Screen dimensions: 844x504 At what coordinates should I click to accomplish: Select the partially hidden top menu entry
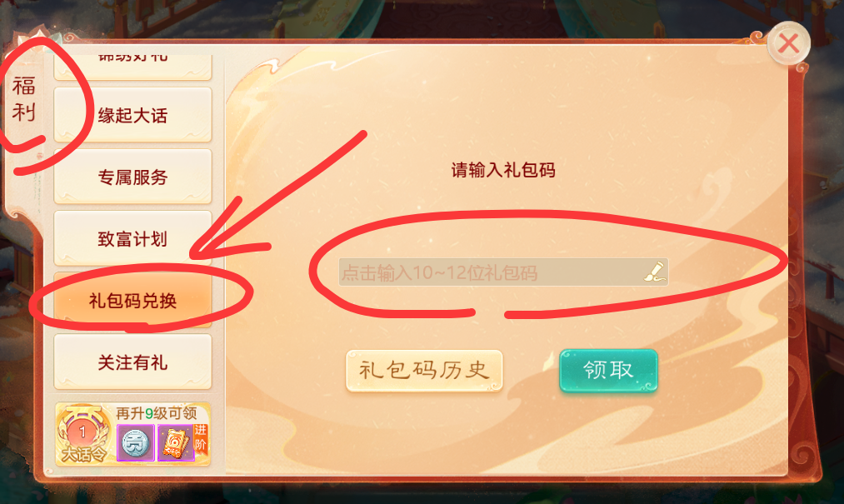[132, 67]
